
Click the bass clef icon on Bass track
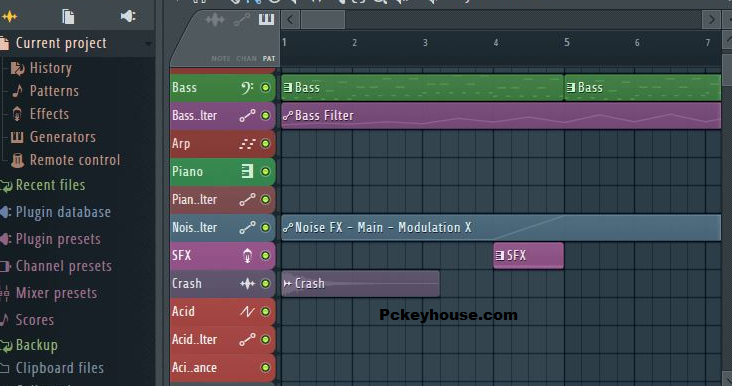247,88
